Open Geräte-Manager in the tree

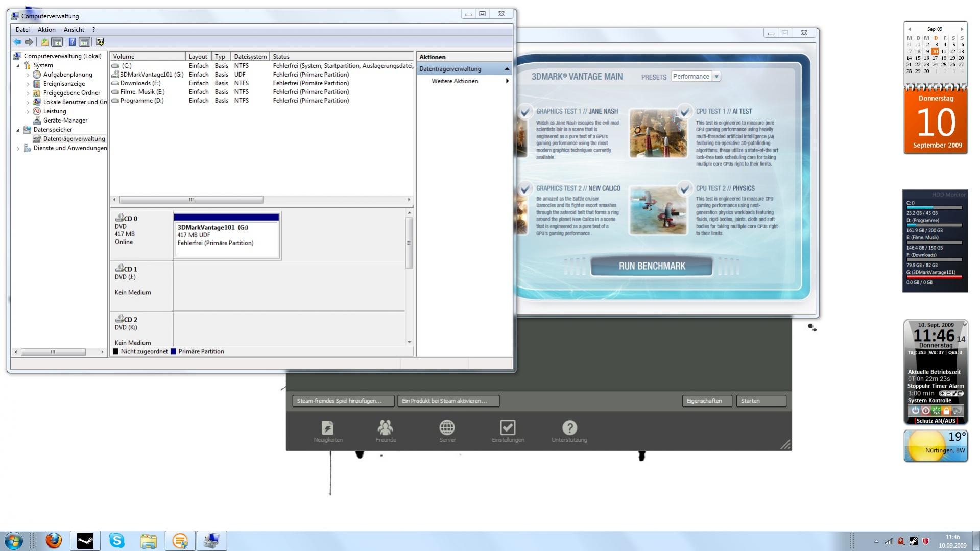click(65, 121)
